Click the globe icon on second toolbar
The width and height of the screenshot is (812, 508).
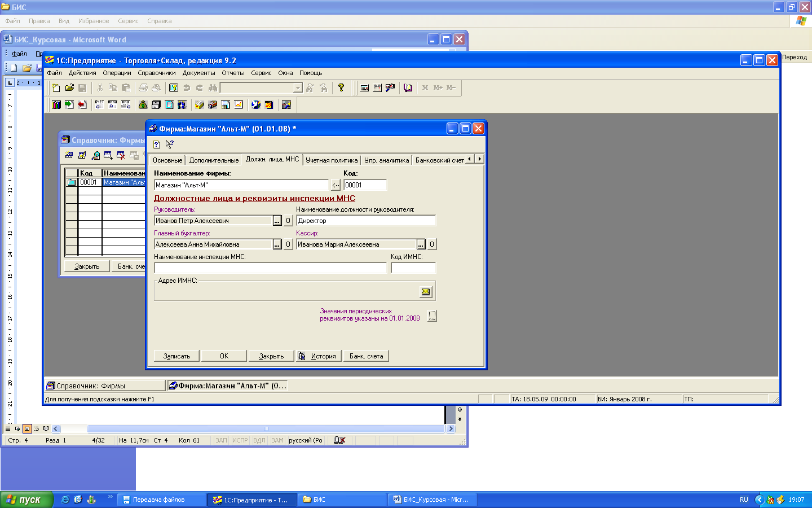(256, 104)
